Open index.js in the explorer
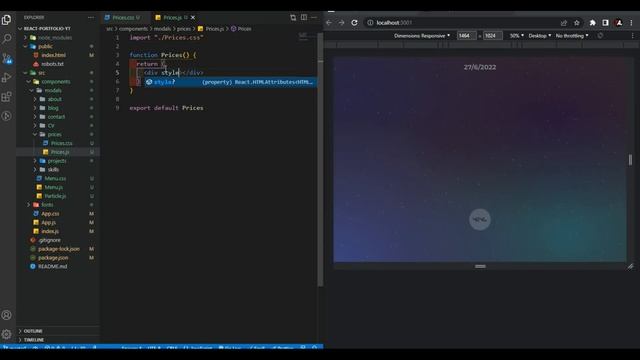The height and width of the screenshot is (360, 640). coord(50,231)
